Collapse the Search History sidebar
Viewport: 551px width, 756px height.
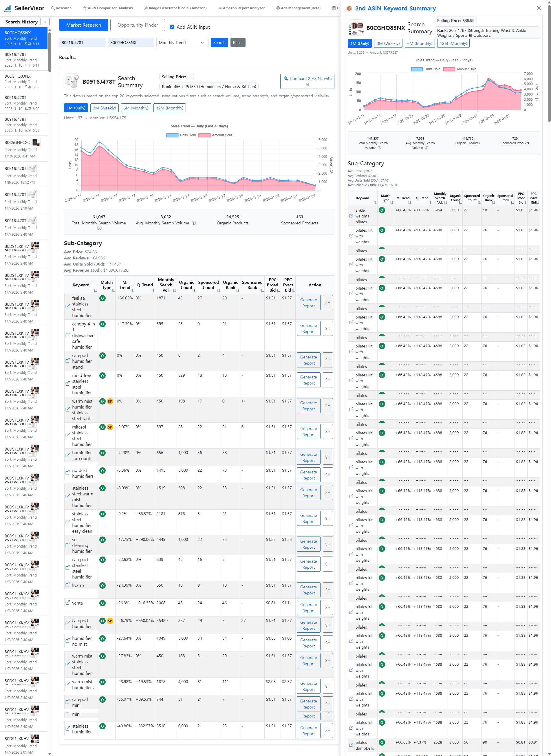coord(44,21)
